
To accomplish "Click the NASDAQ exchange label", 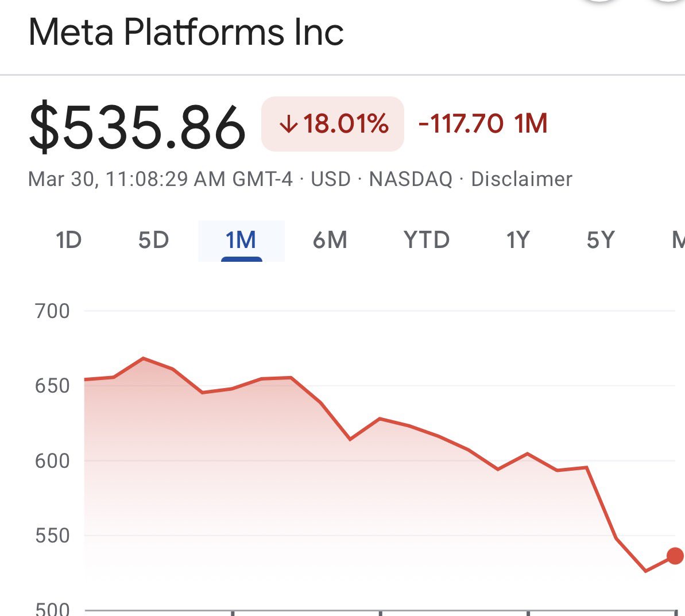I will coord(411,179).
